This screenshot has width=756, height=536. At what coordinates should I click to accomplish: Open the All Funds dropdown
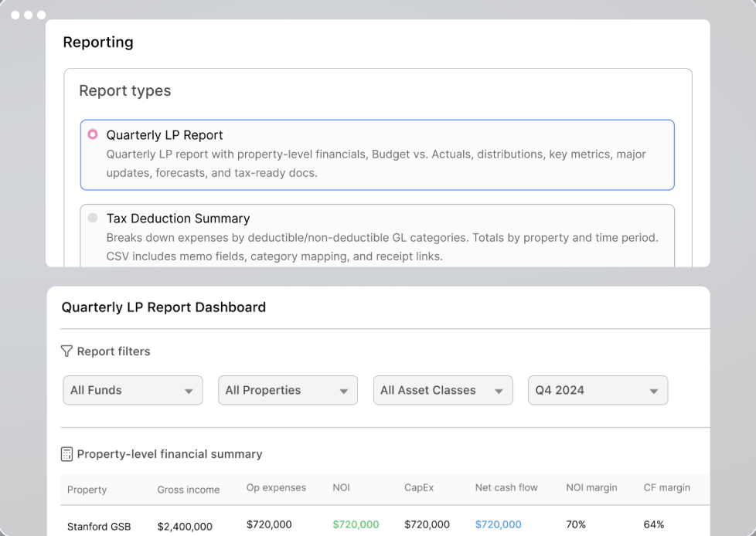tap(133, 390)
